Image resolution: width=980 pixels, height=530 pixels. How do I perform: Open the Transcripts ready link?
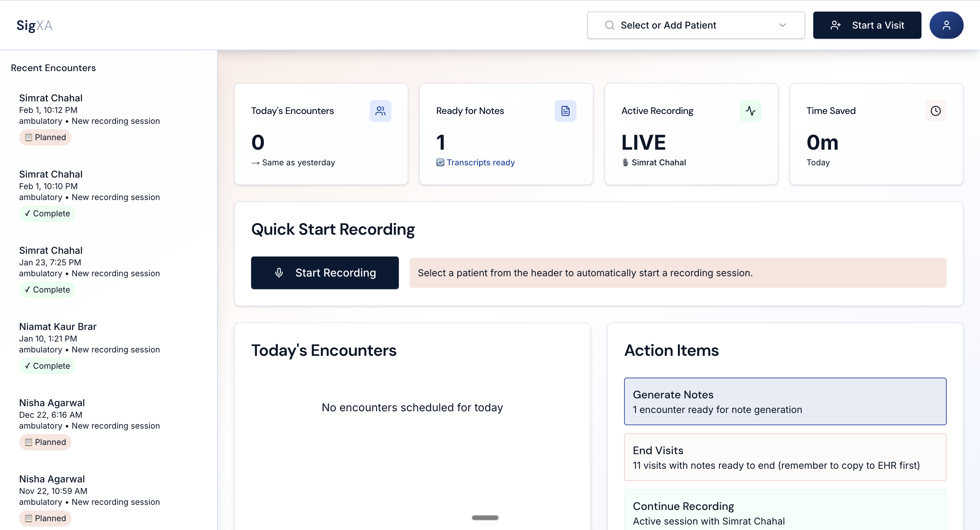[x=481, y=162]
